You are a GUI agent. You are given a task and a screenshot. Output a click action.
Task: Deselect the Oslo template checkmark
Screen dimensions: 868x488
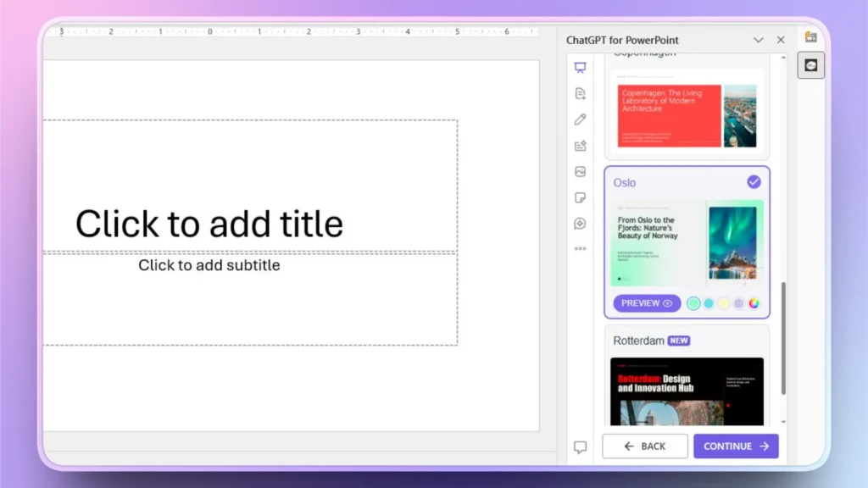click(x=754, y=180)
